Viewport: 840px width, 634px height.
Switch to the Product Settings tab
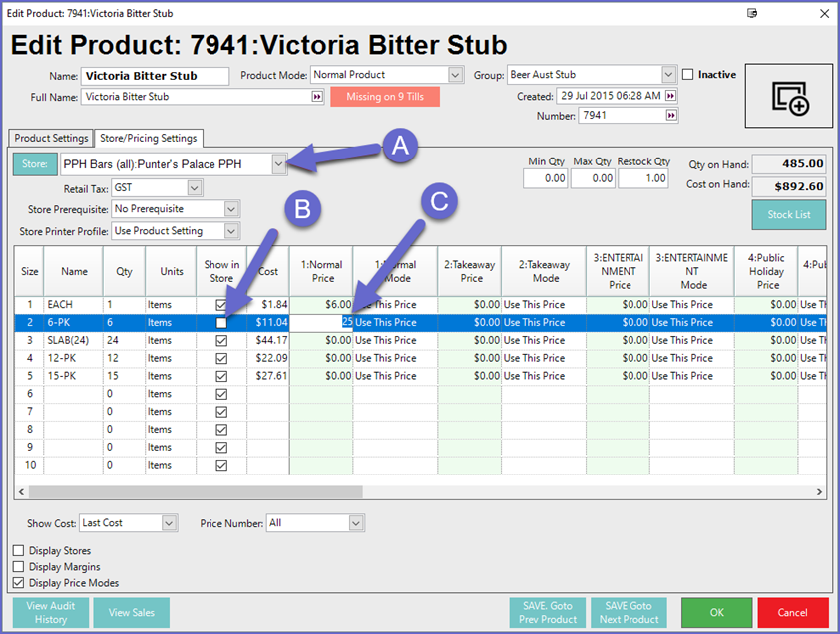51,139
